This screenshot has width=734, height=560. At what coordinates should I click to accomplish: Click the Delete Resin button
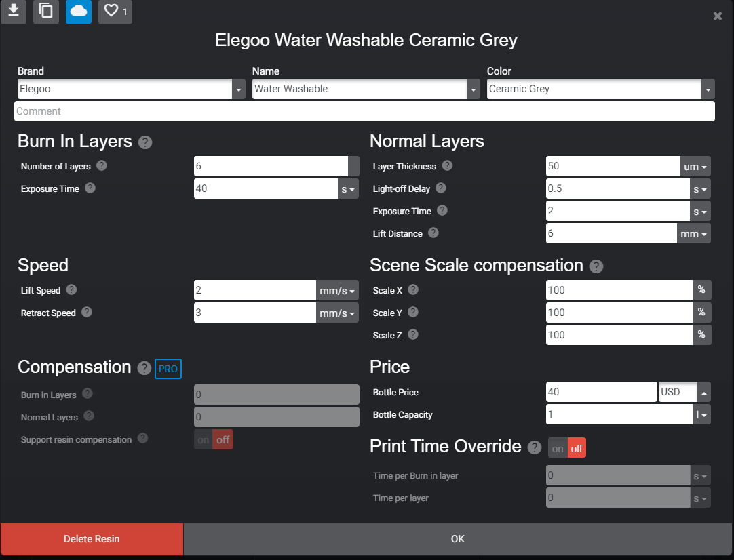pyautogui.click(x=91, y=538)
